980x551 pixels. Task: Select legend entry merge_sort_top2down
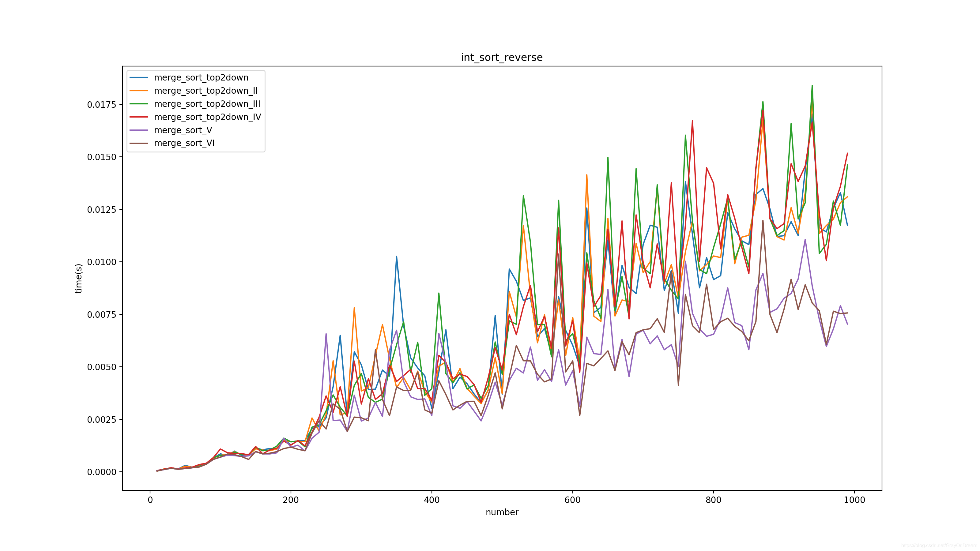[x=201, y=77]
